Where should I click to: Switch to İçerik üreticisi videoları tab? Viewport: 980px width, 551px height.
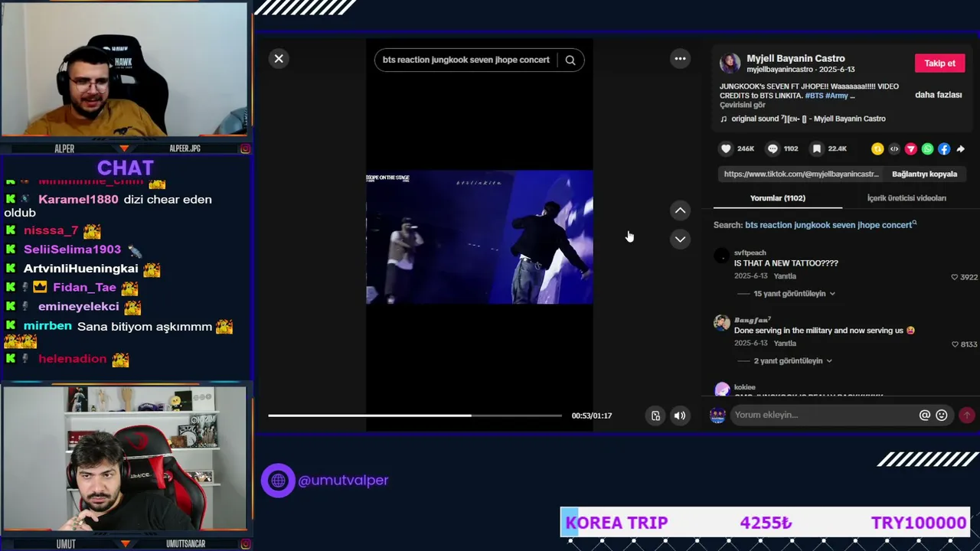pos(906,198)
